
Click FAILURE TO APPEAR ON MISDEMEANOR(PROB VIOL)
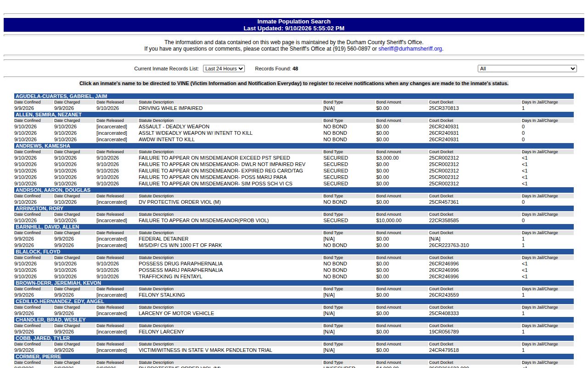204,220
